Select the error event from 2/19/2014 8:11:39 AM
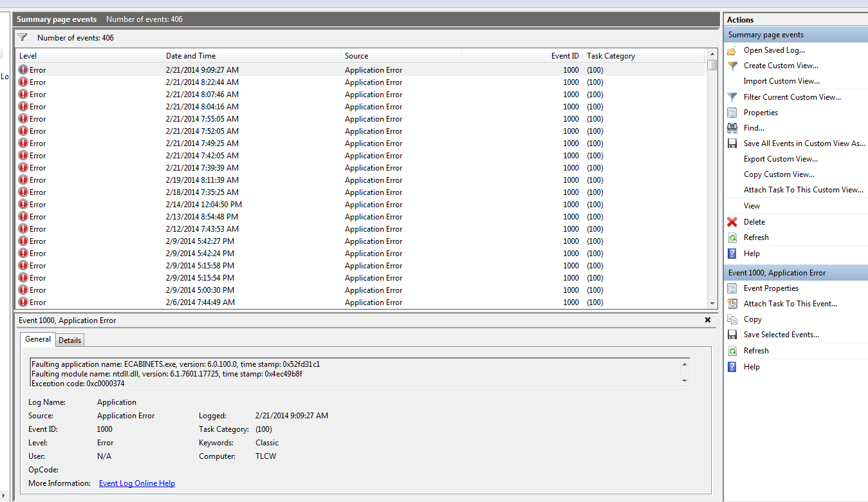 (202, 180)
